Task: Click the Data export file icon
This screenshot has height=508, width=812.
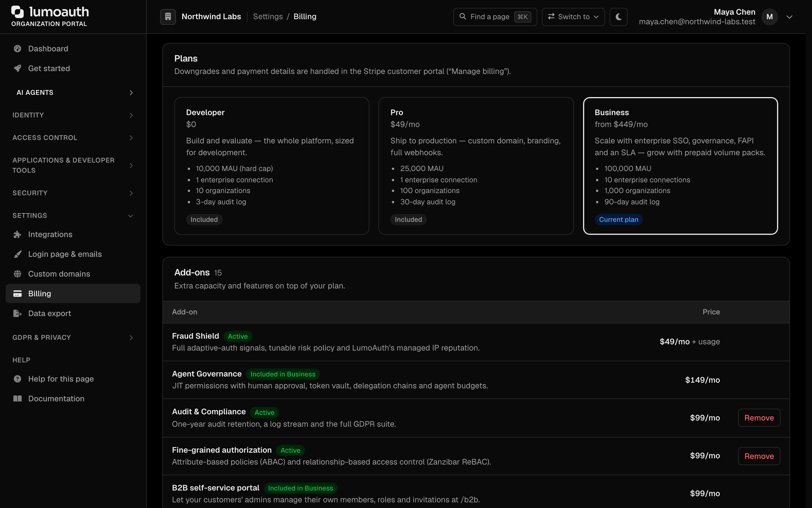Action: coord(17,314)
